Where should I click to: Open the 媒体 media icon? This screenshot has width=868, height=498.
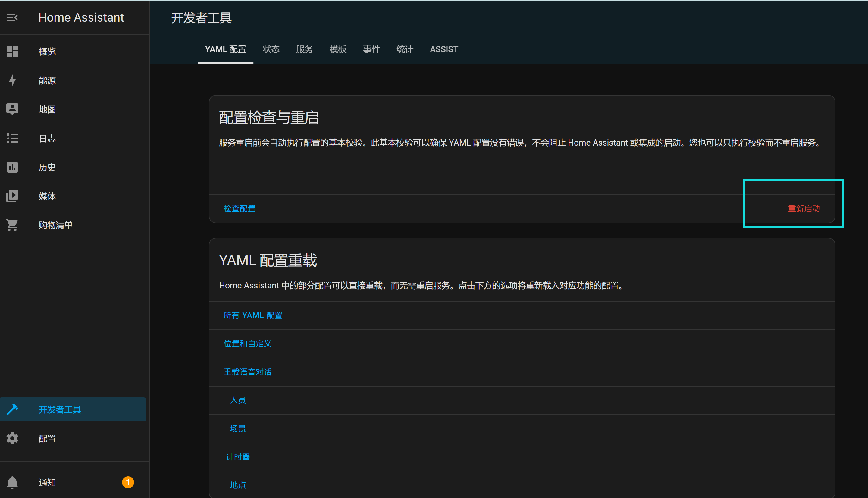[12, 196]
